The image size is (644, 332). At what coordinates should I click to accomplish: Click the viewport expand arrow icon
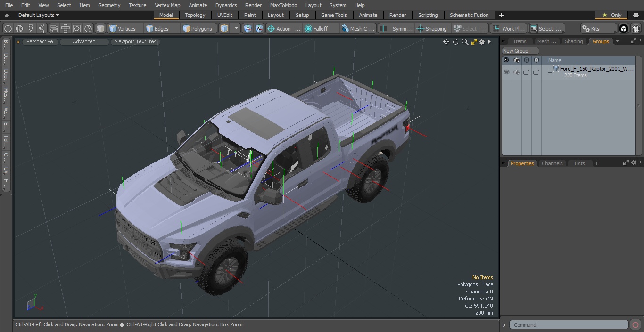[489, 42]
